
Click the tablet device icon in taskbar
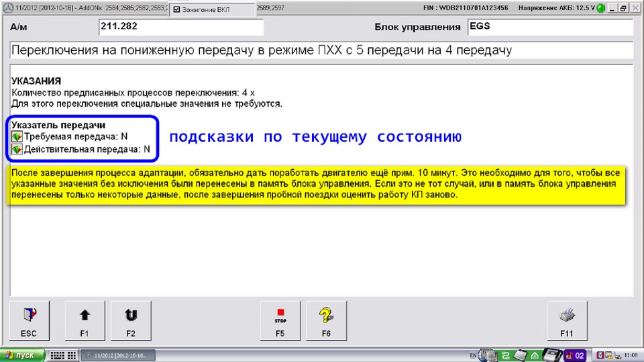[520, 355]
